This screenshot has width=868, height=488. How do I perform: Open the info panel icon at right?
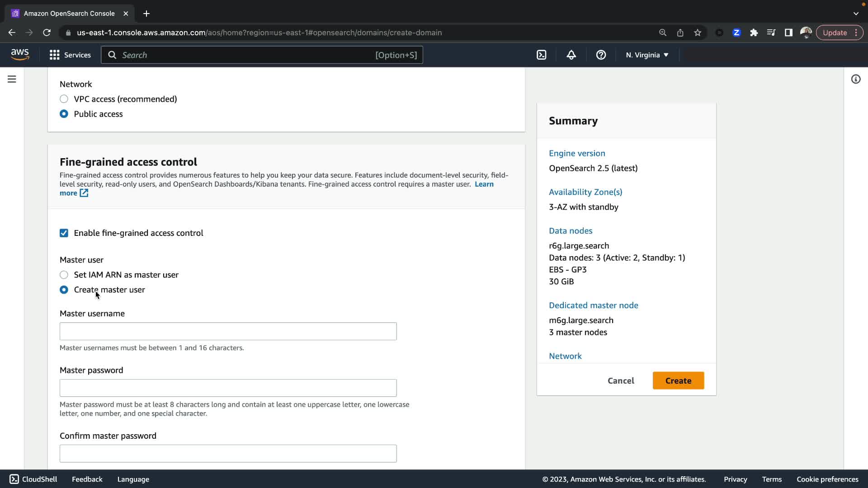click(856, 79)
